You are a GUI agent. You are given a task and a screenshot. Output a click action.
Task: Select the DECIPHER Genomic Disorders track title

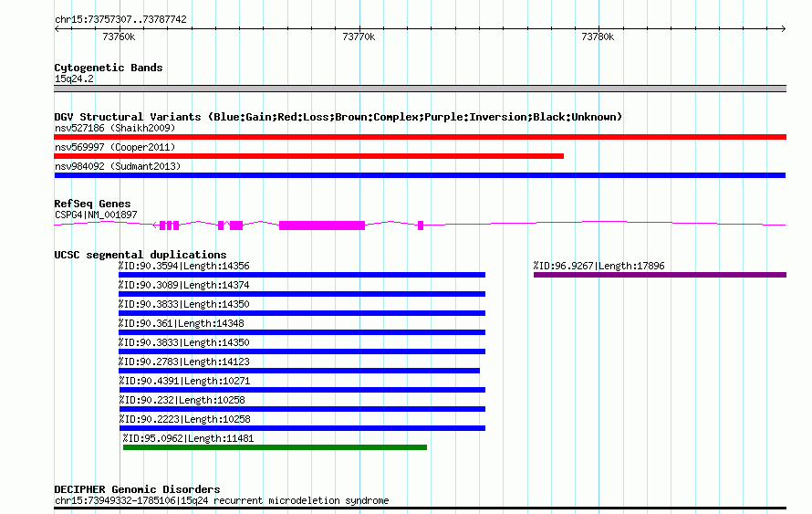(137, 489)
